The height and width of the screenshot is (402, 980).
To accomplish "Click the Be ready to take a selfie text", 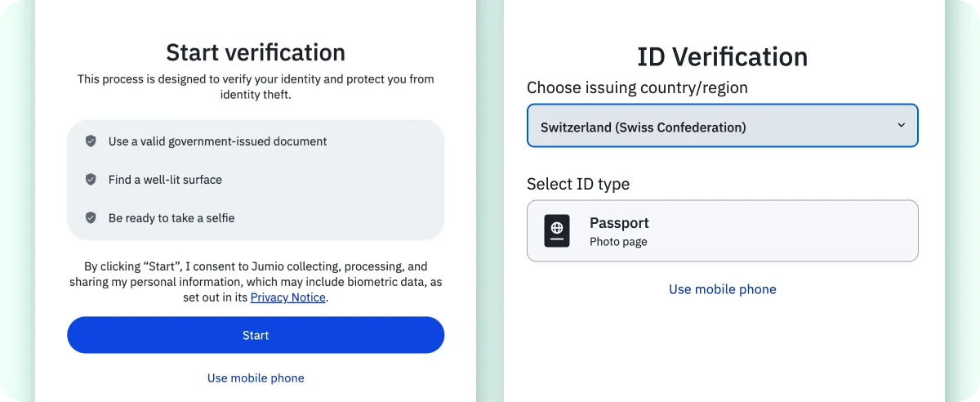I will click(171, 218).
